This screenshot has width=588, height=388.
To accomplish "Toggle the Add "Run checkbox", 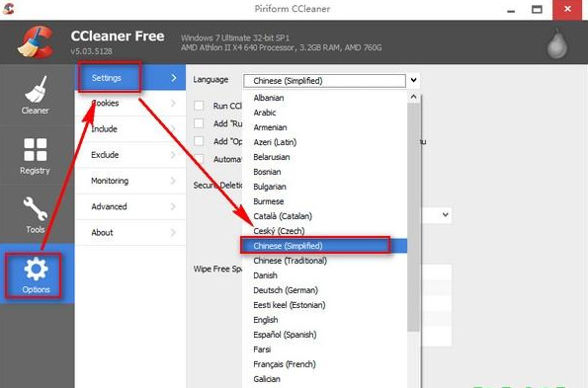I will click(x=199, y=123).
